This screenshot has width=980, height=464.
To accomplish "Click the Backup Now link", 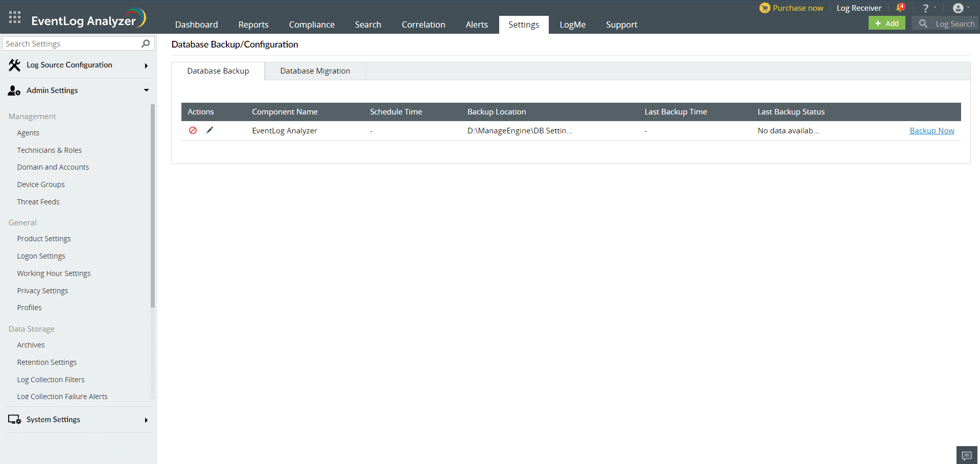I will (x=931, y=130).
